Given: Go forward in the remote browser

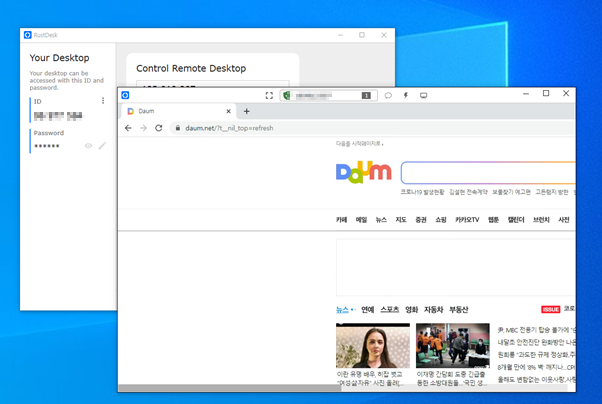Looking at the screenshot, I should tap(143, 128).
